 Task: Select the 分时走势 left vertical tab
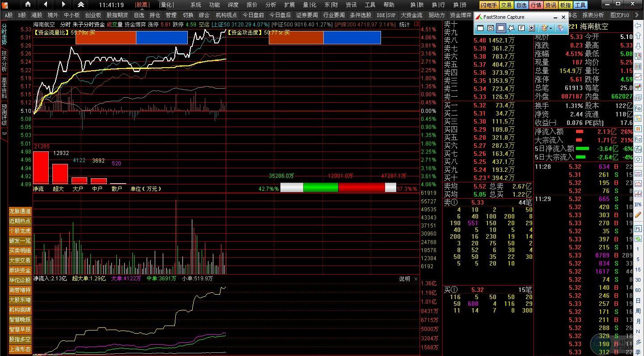pos(4,34)
